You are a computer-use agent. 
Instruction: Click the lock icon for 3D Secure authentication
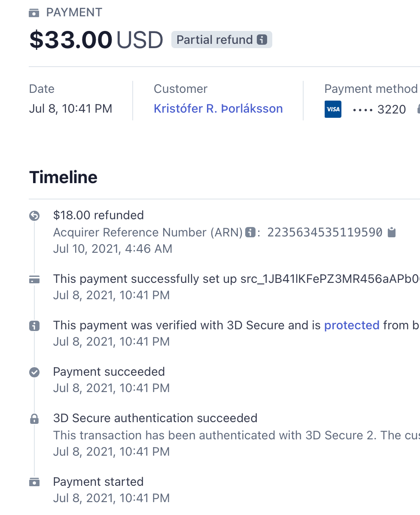(34, 419)
